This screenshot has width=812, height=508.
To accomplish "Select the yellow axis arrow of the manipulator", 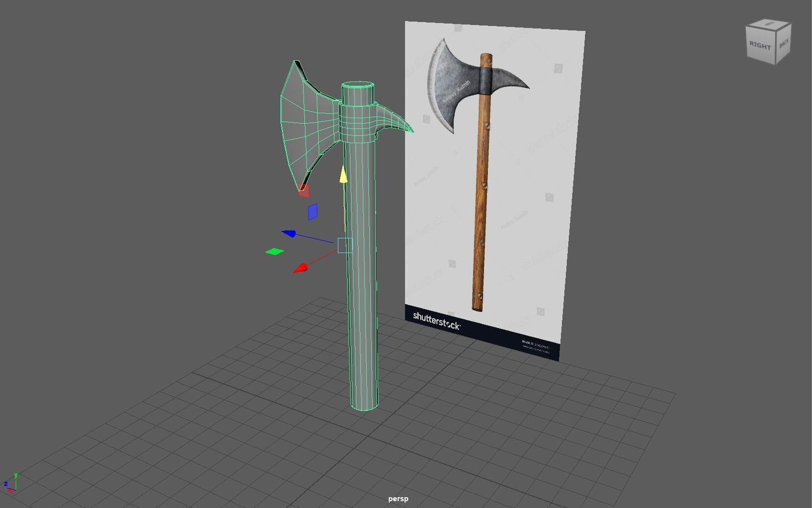I will (343, 176).
